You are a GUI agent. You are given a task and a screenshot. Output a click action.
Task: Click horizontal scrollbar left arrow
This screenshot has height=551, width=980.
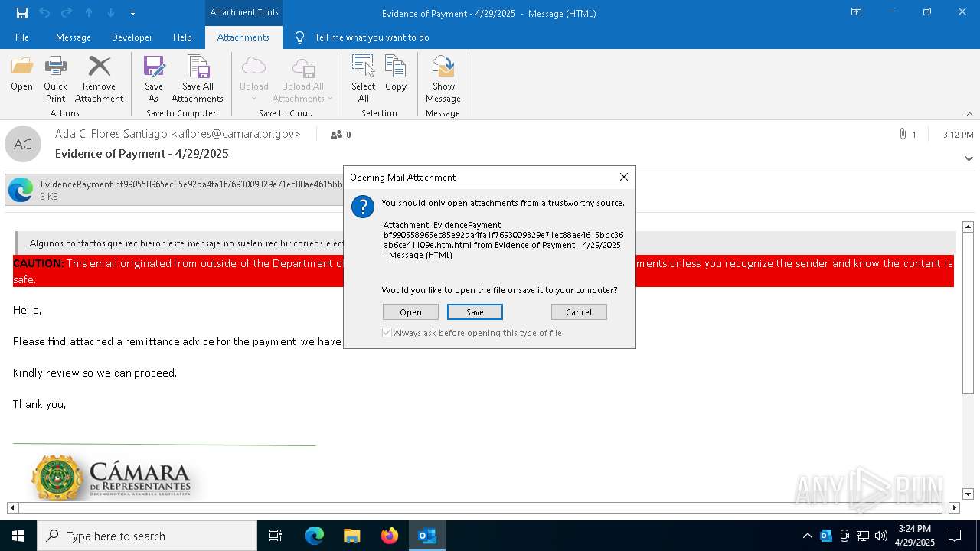pyautogui.click(x=12, y=507)
